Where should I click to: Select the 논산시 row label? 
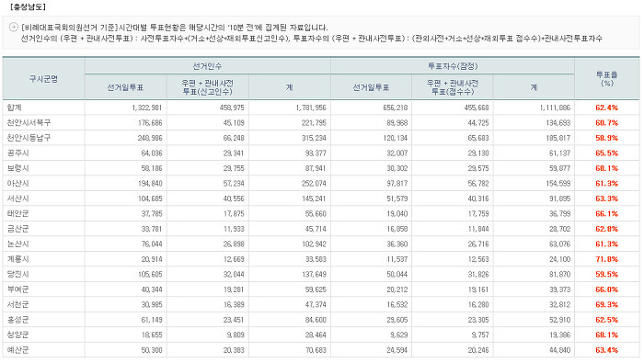point(17,244)
